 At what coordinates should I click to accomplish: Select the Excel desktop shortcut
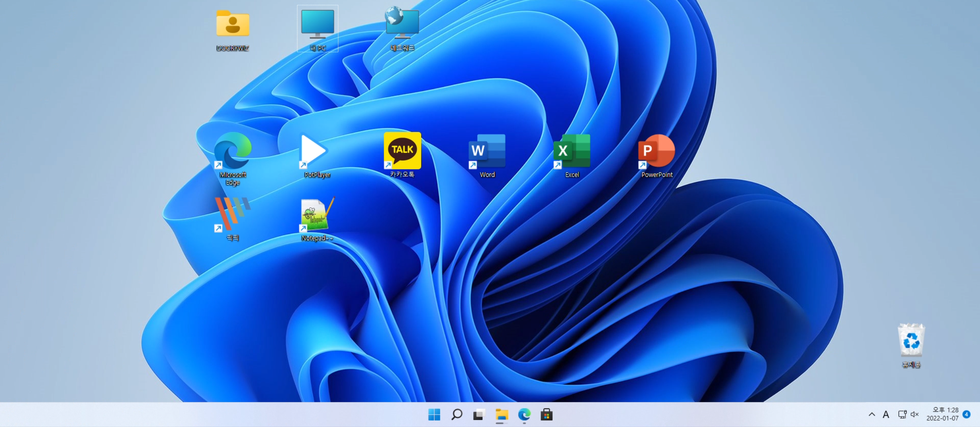click(572, 155)
